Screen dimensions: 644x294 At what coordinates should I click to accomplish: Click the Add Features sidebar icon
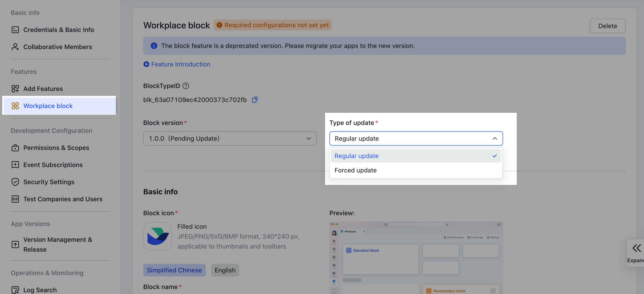[15, 89]
